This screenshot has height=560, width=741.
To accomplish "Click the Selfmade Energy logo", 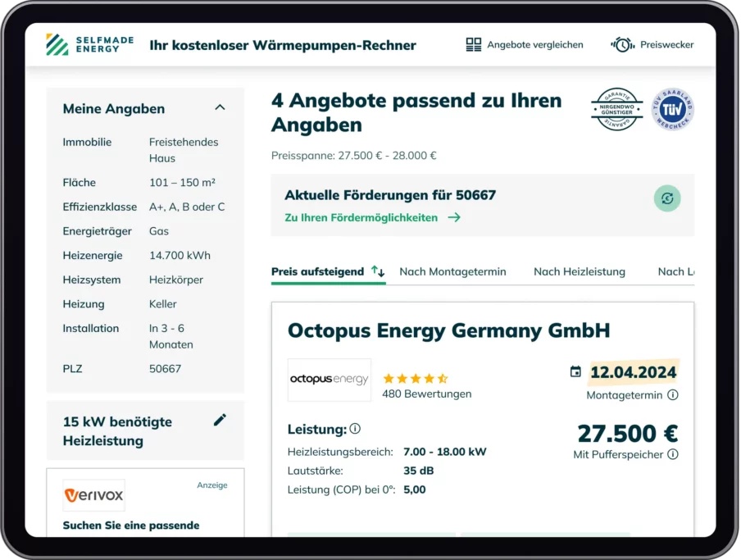I will [x=83, y=44].
